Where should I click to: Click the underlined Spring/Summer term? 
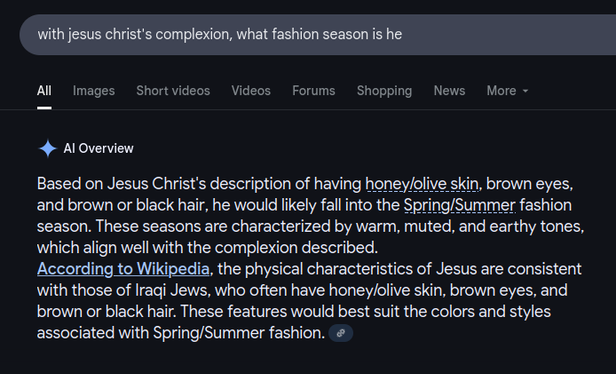coord(459,205)
